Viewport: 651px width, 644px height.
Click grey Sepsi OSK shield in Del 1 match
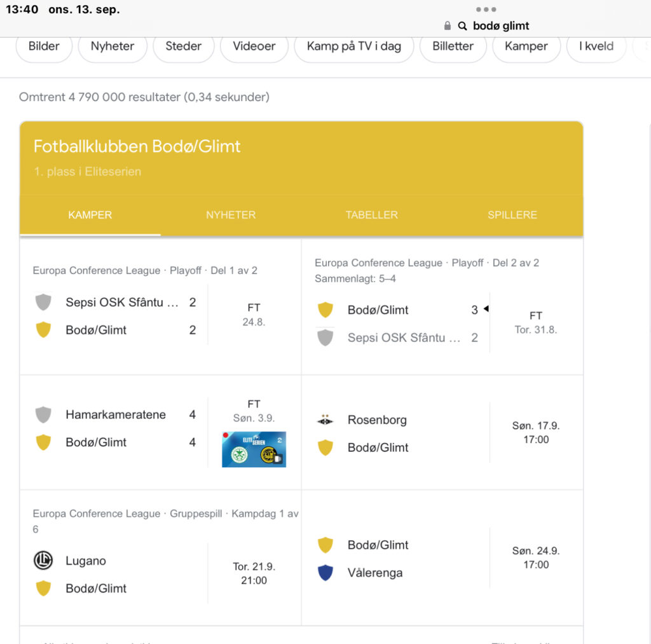43,302
